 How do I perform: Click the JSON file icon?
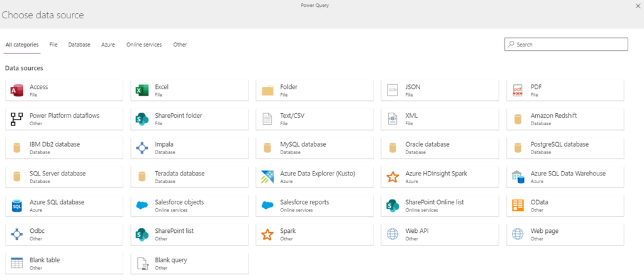392,91
